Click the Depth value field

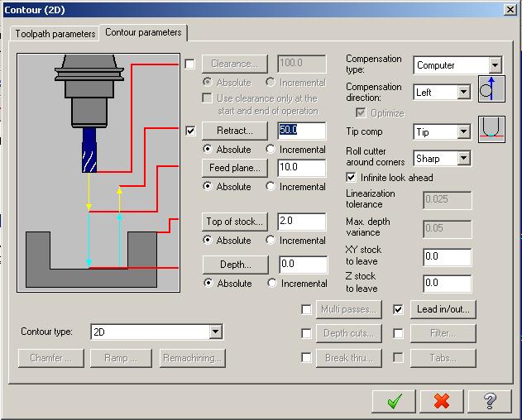pos(303,265)
